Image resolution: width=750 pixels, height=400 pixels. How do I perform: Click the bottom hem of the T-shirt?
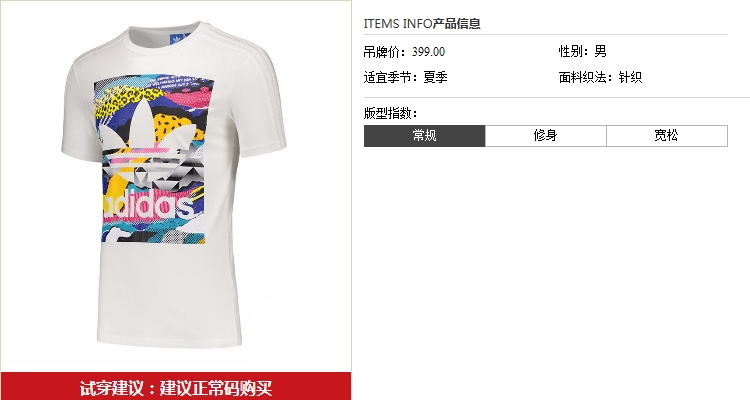169,343
